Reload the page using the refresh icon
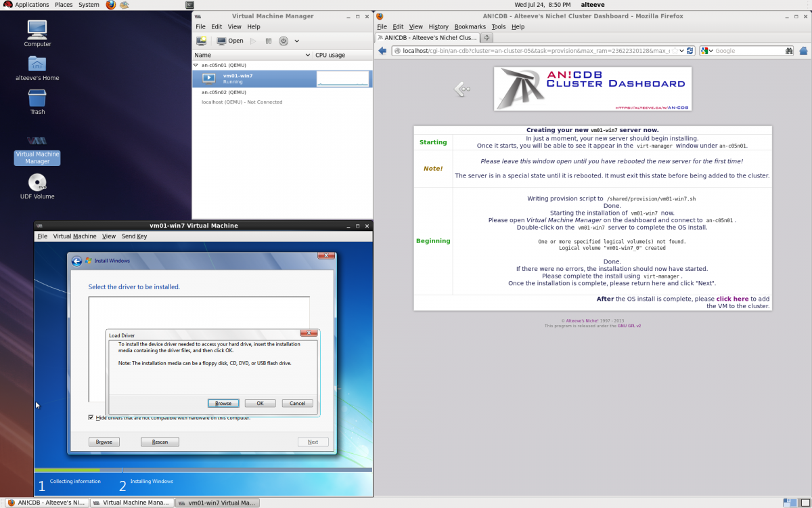 [690, 51]
